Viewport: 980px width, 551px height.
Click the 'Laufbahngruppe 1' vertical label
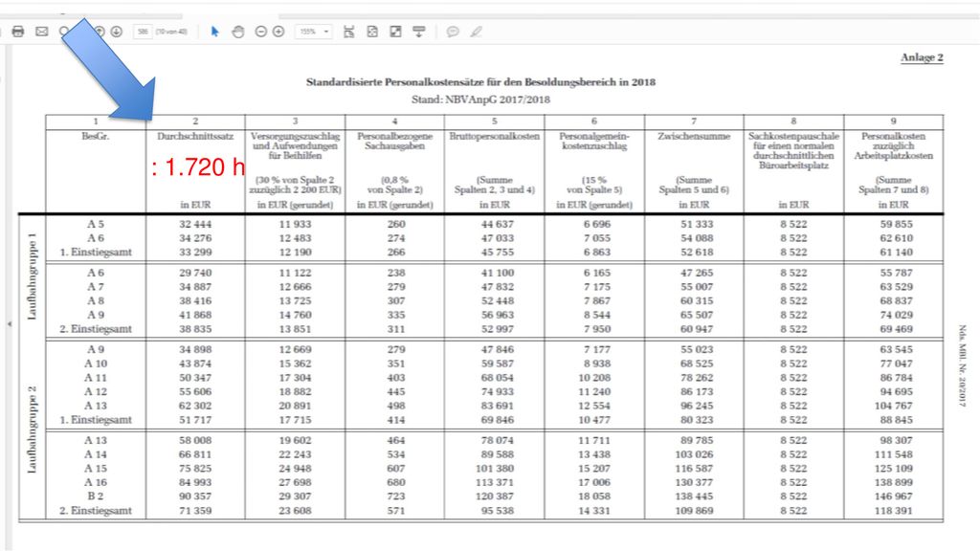(32, 276)
